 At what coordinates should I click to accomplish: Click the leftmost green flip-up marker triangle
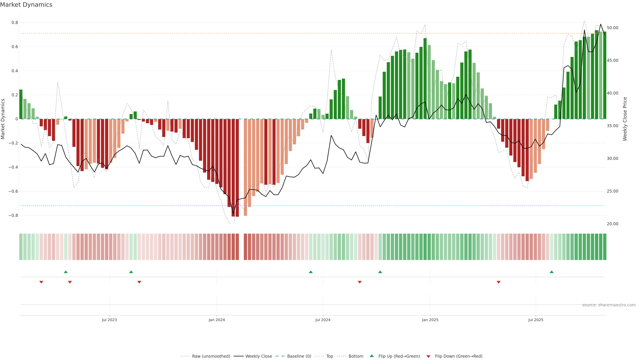click(x=66, y=272)
